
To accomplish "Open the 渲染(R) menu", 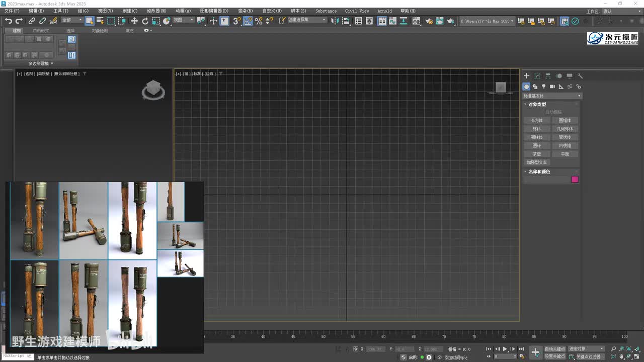I will tap(246, 11).
